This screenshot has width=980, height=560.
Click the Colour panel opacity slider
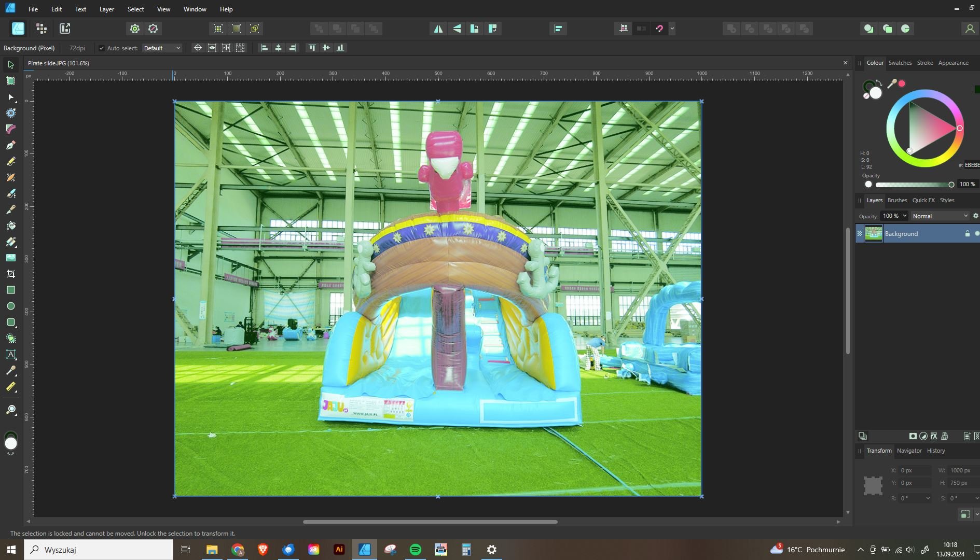click(913, 185)
